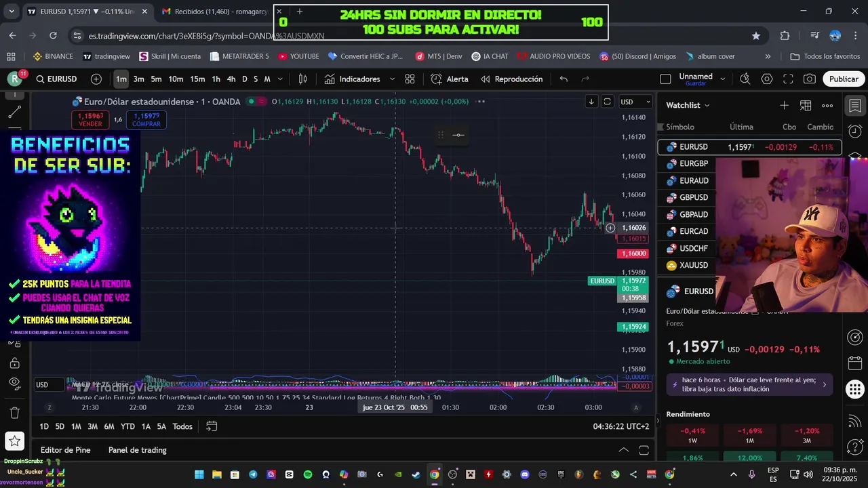Toggle hide all drawings eye icon

[x=15, y=383]
